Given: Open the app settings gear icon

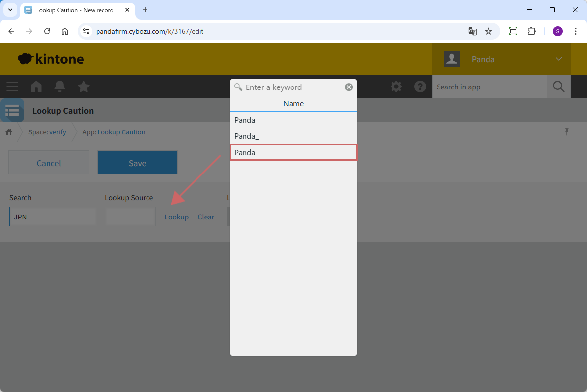Looking at the screenshot, I should tap(396, 87).
